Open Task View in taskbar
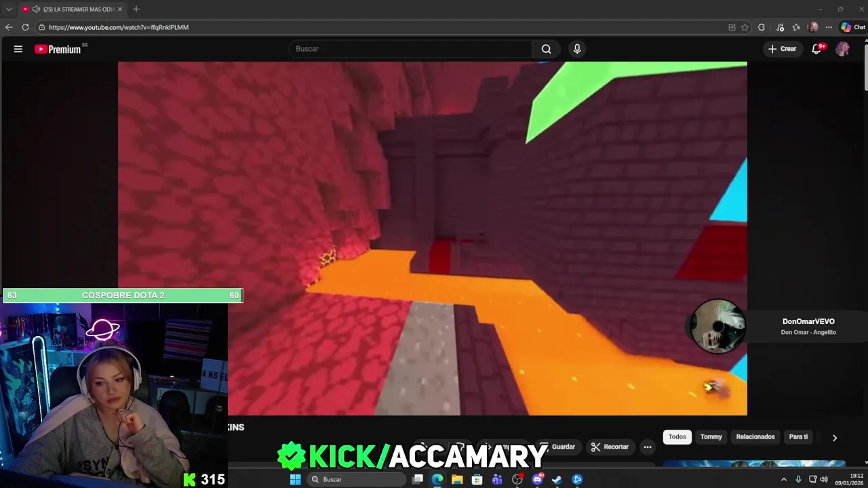The width and height of the screenshot is (868, 488). point(418,479)
